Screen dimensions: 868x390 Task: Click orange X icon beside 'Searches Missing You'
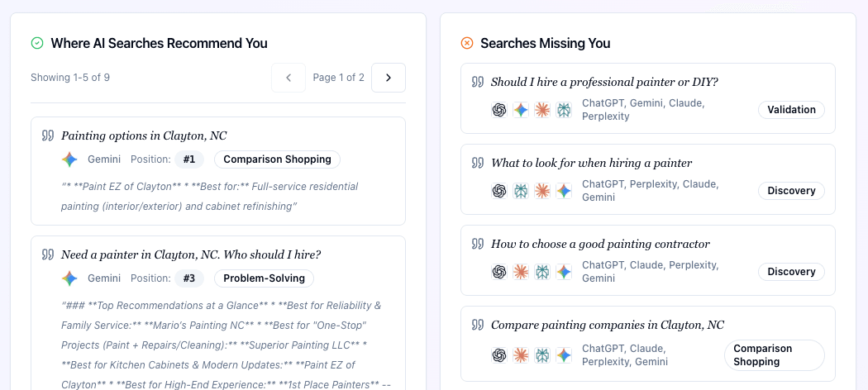pyautogui.click(x=467, y=43)
